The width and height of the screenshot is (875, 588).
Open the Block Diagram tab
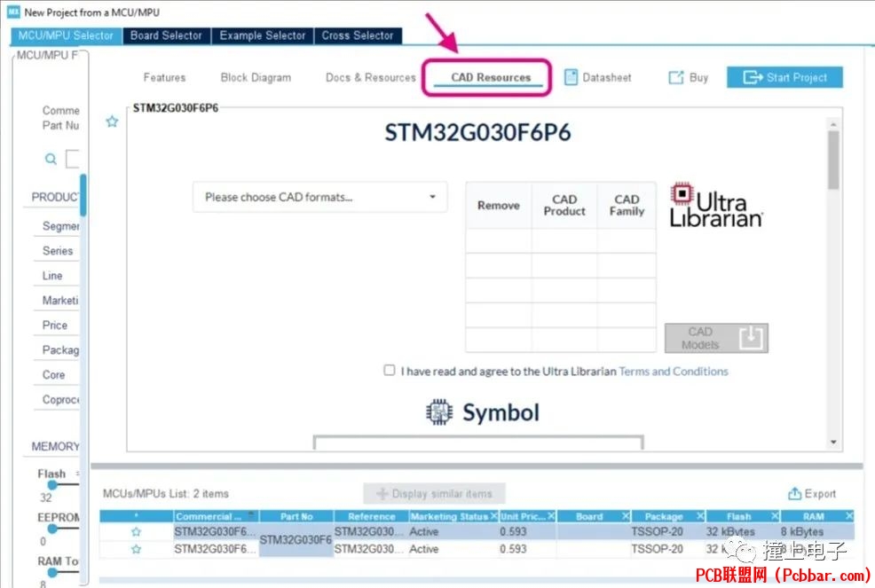(256, 77)
